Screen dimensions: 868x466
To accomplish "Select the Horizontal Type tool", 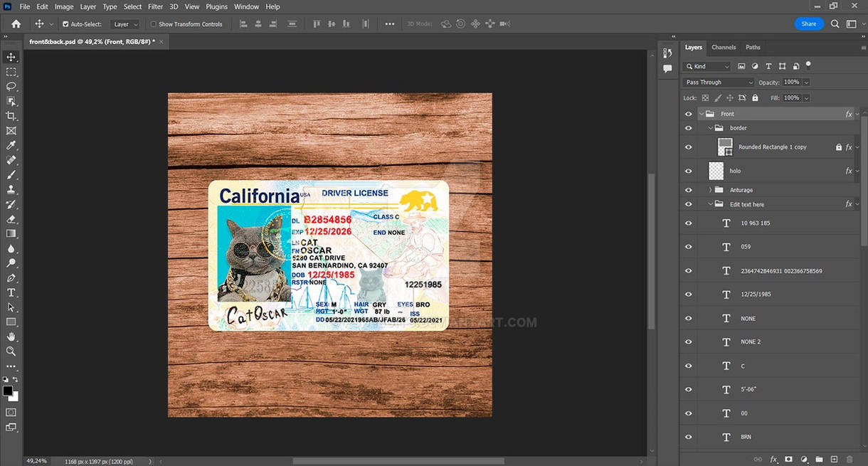I will [x=11, y=292].
